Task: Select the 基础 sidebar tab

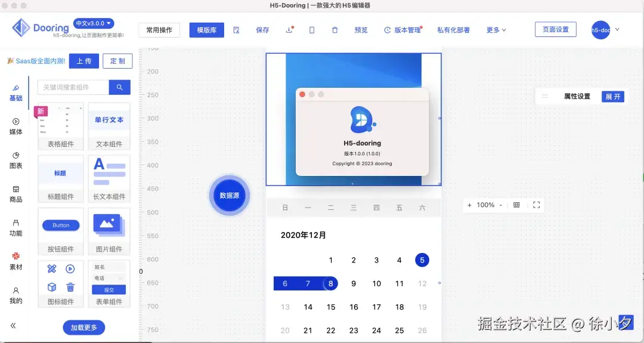Action: [16, 93]
